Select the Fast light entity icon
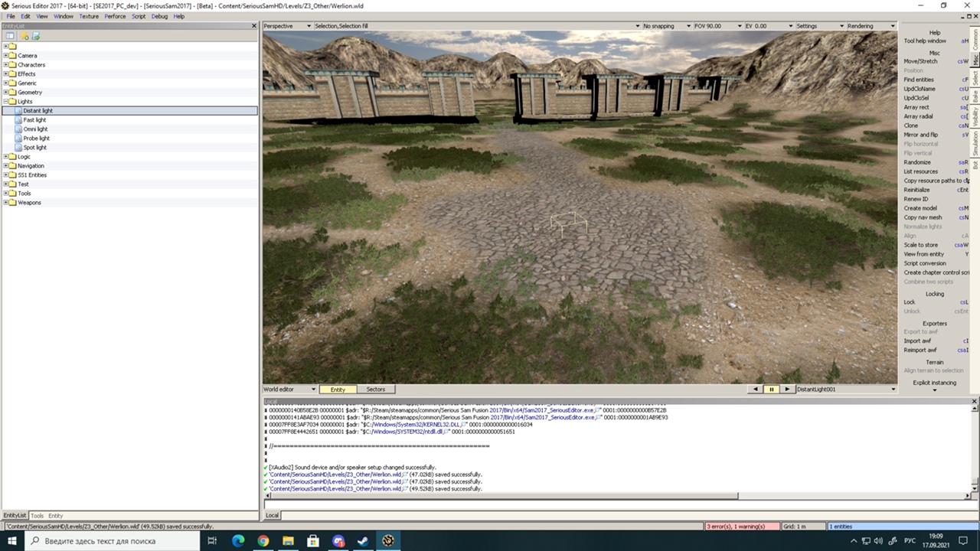The image size is (980, 551). 18,120
